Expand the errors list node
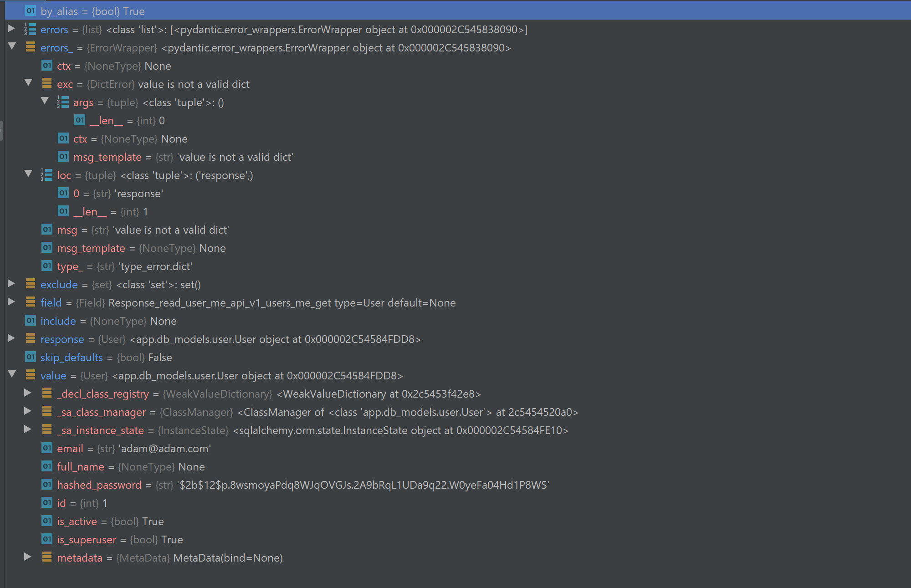The height and width of the screenshot is (588, 911). click(11, 28)
